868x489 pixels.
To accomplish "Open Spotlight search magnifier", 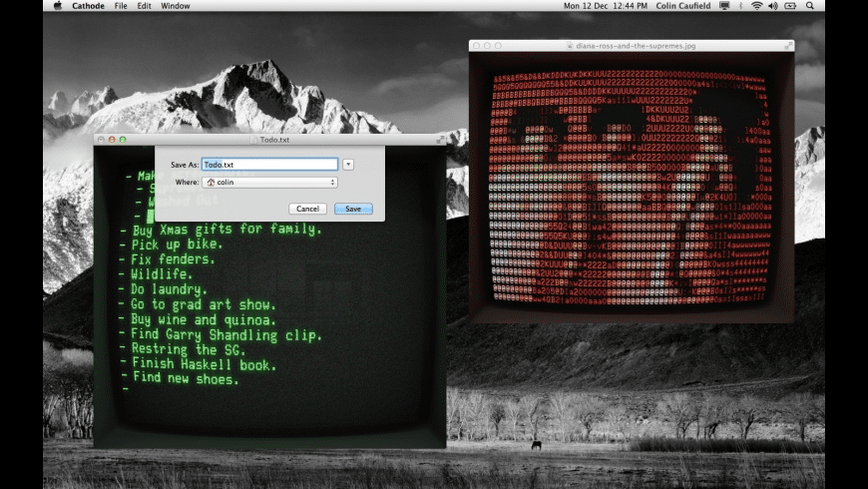I will pyautogui.click(x=810, y=6).
